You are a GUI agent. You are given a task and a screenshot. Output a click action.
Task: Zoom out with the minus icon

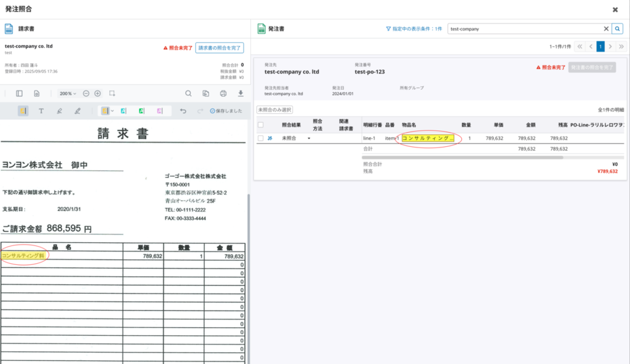[86, 93]
